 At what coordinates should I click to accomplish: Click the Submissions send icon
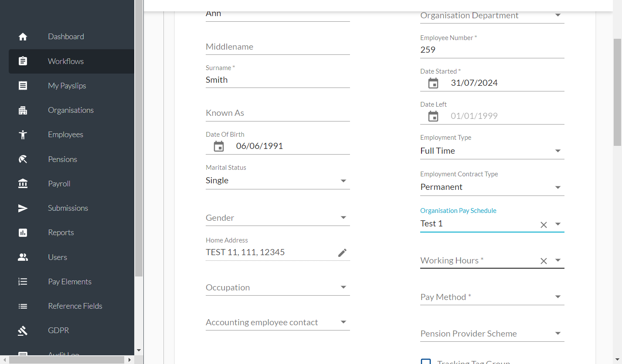pos(23,208)
